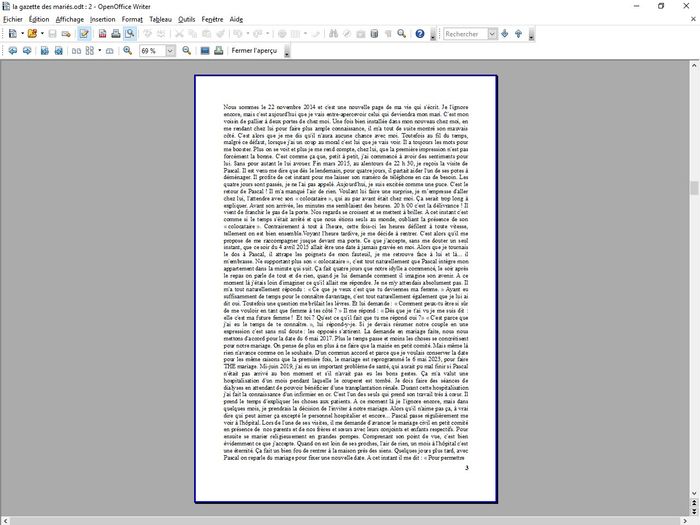Screen dimensions: 700x525
Task: Open the Aide menu
Action: point(236,19)
